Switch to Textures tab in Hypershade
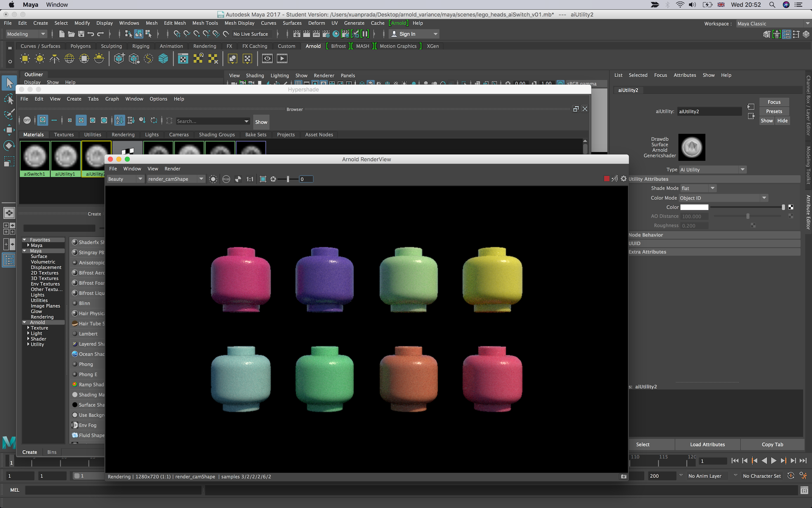The height and width of the screenshot is (508, 812). click(x=64, y=135)
